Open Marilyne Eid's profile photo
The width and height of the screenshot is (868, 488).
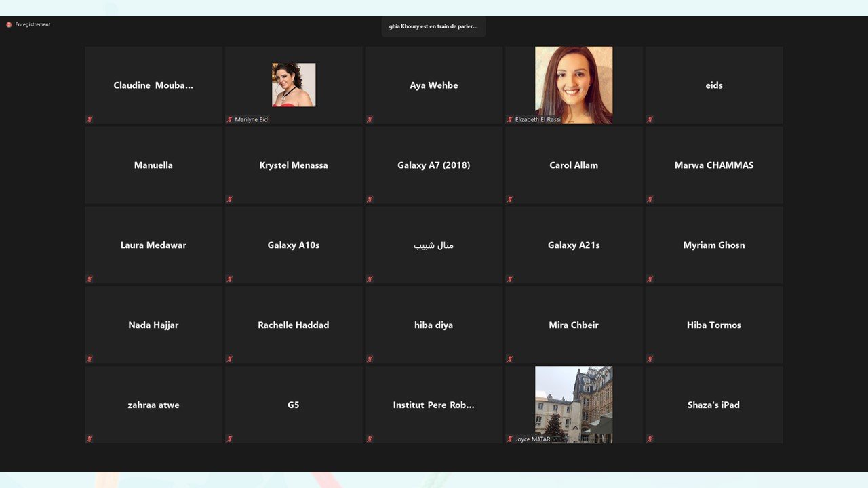[x=294, y=85]
